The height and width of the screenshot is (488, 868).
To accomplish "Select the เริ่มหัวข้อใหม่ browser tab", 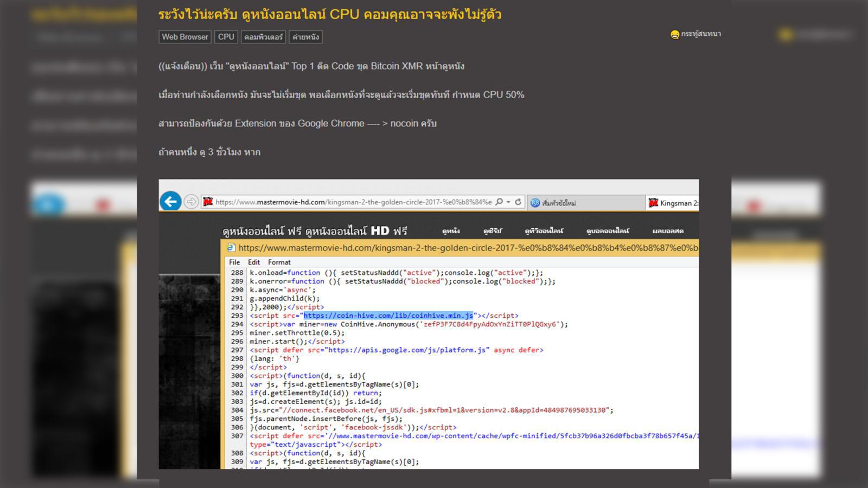I will click(585, 203).
